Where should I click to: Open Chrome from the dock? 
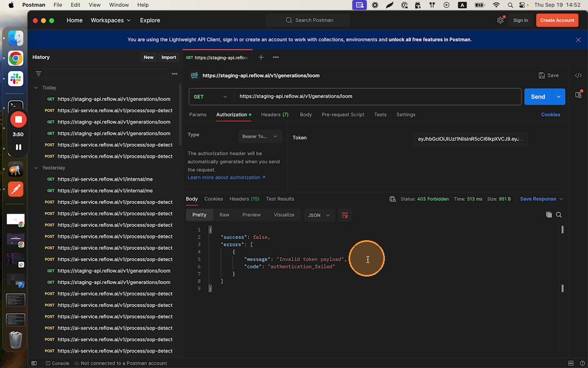pyautogui.click(x=16, y=58)
